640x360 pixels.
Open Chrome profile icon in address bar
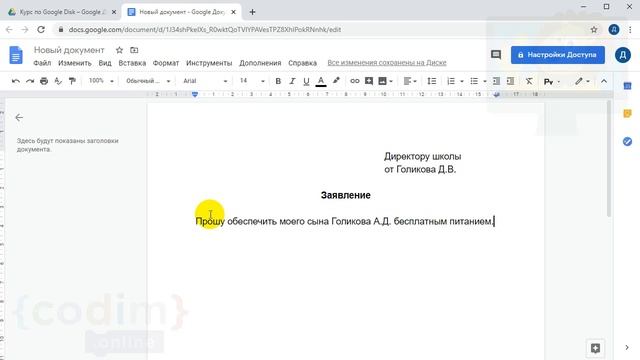pyautogui.click(x=614, y=29)
